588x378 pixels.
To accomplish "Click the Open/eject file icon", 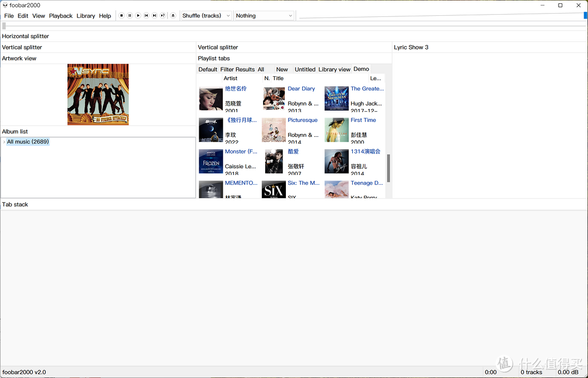I will click(x=173, y=15).
